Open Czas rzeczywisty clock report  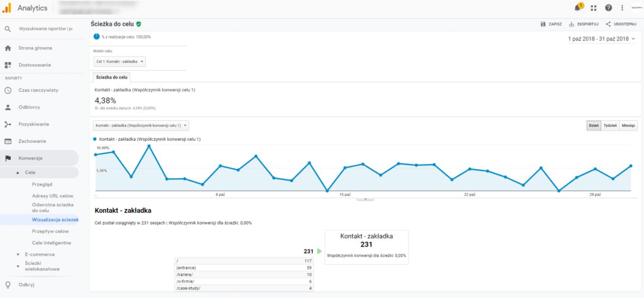39,90
